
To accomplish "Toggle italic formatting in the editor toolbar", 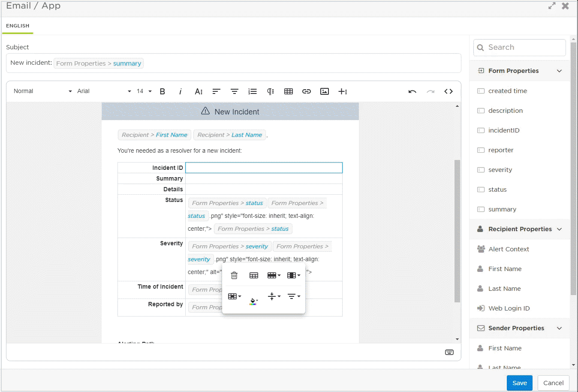I will click(x=181, y=91).
